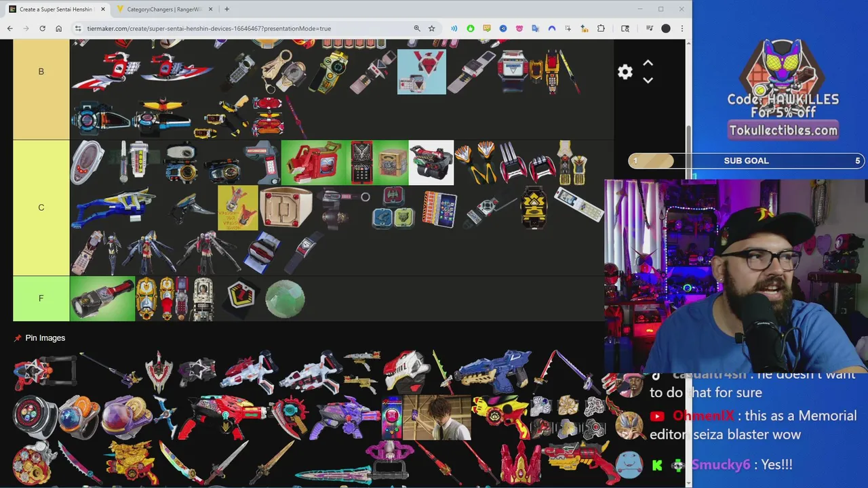Screen dimensions: 868x488
Task: Click the SUB GOAL progress bar
Action: coord(747,161)
